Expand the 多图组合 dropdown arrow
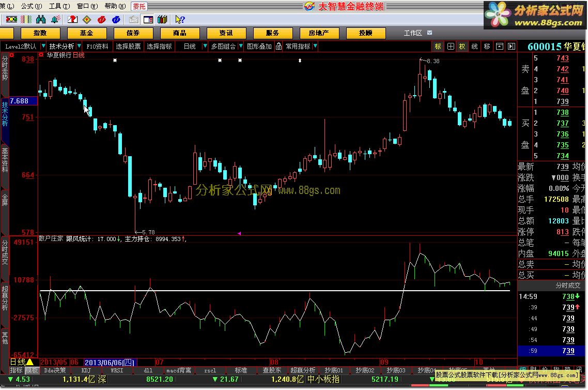 click(x=241, y=46)
